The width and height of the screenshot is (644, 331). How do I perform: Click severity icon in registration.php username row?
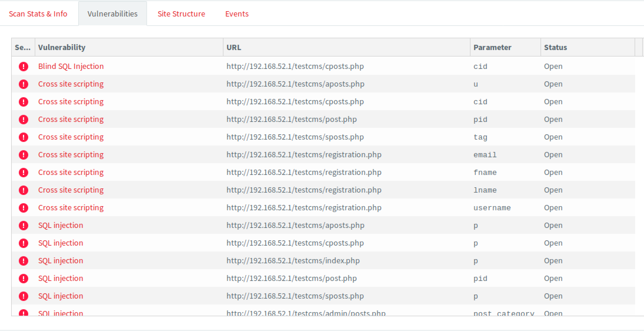coord(24,208)
